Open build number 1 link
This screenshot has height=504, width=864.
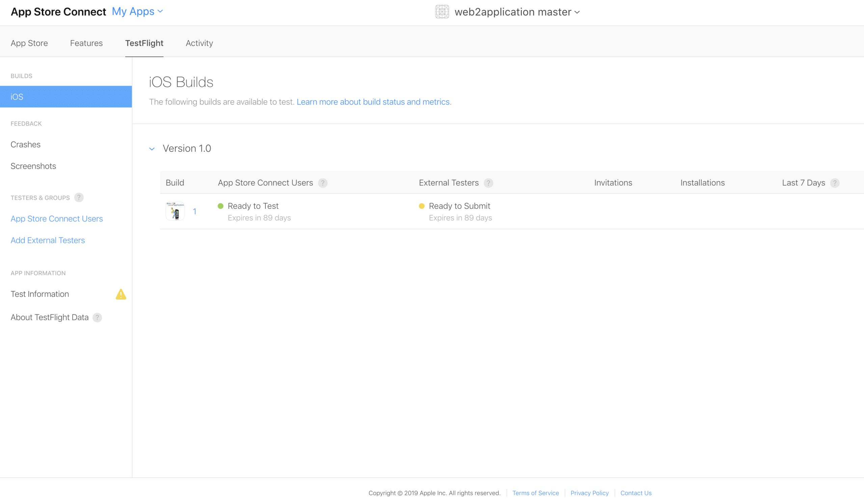coord(195,212)
